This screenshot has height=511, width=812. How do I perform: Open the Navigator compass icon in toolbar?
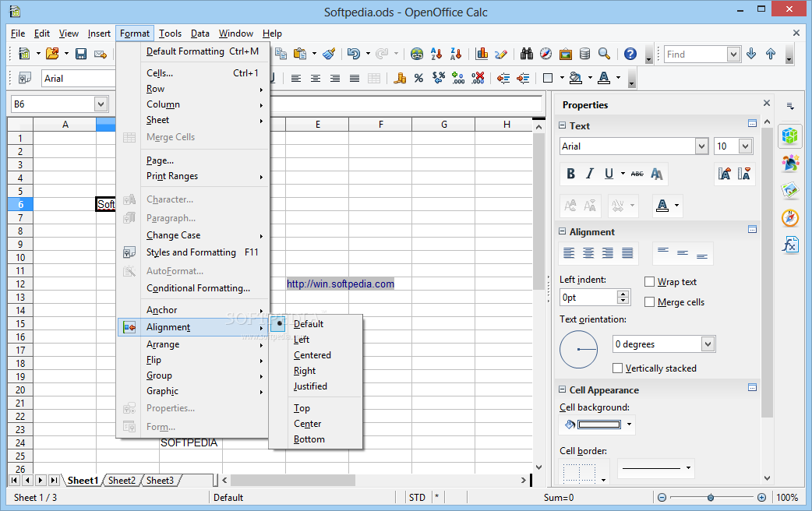[545, 54]
